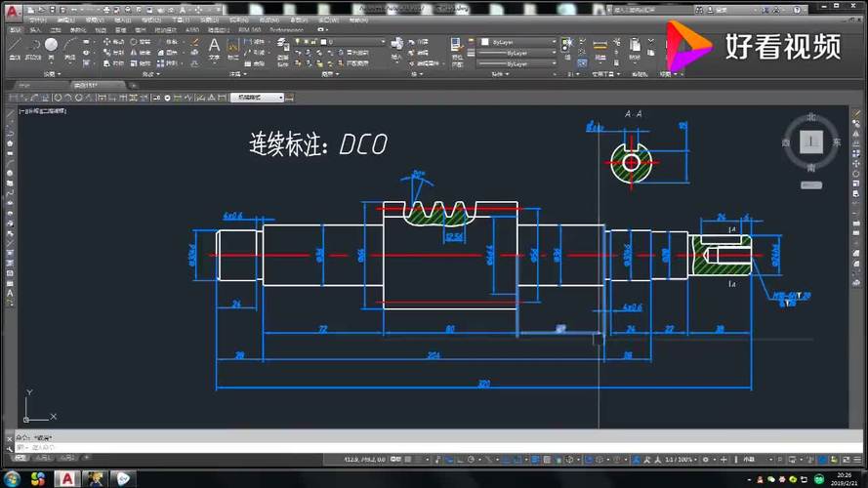Click the Rotate (旋转) tool in Modify panel
The height and width of the screenshot is (488, 868).
(140, 42)
